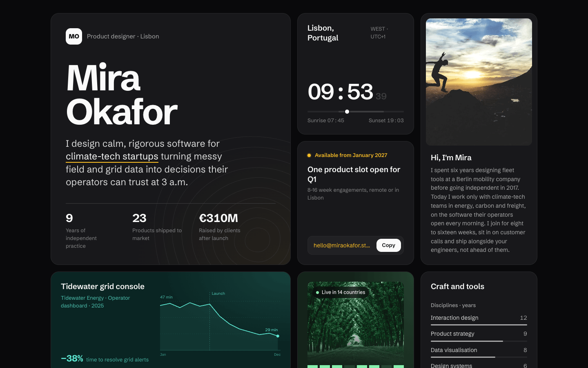Screen dimensions: 588x368
Task: Click the Live in 14 countries badge
Action: (x=341, y=292)
